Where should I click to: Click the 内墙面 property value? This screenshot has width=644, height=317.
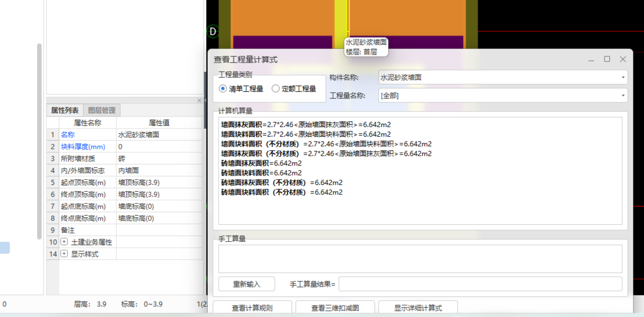coord(129,170)
